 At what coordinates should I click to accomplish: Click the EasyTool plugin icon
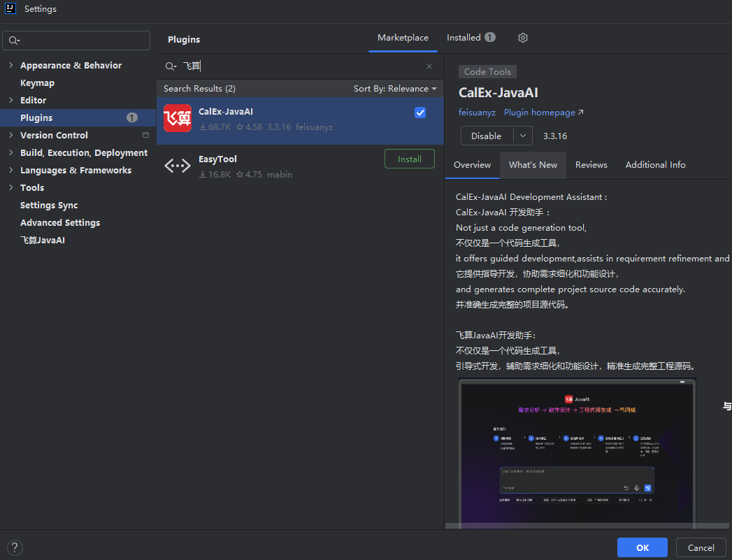click(178, 166)
